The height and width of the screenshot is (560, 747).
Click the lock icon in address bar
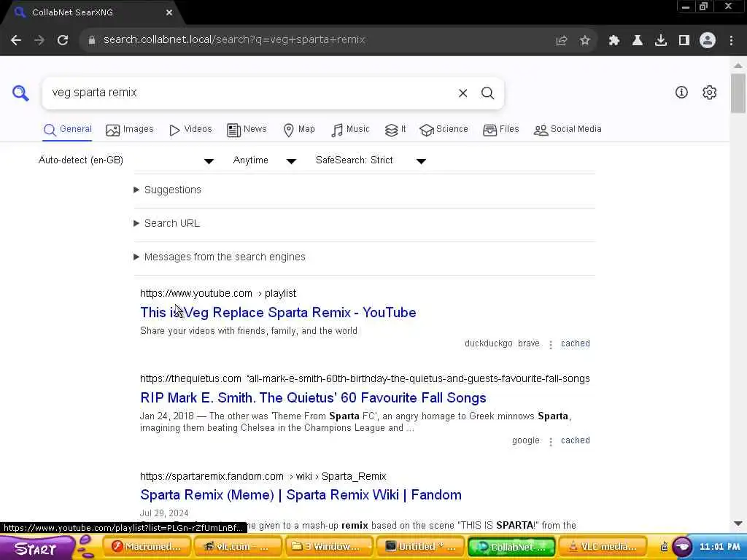[x=91, y=40]
